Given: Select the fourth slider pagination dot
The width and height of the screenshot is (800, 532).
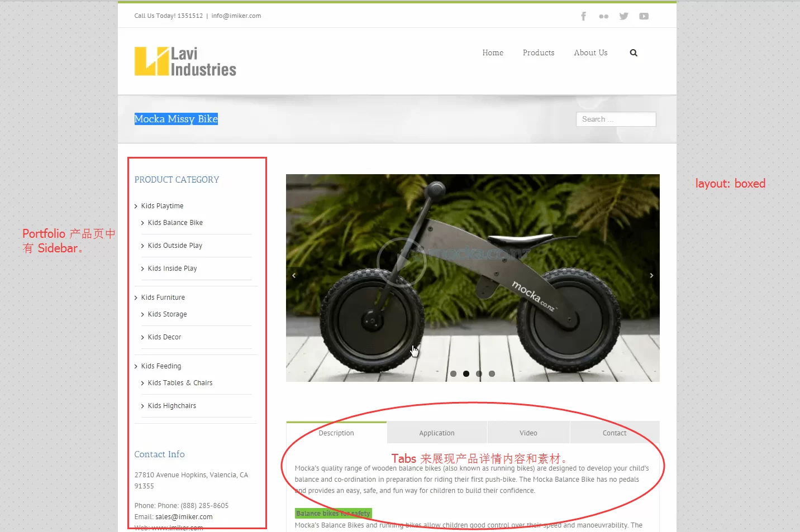Looking at the screenshot, I should click(x=492, y=373).
